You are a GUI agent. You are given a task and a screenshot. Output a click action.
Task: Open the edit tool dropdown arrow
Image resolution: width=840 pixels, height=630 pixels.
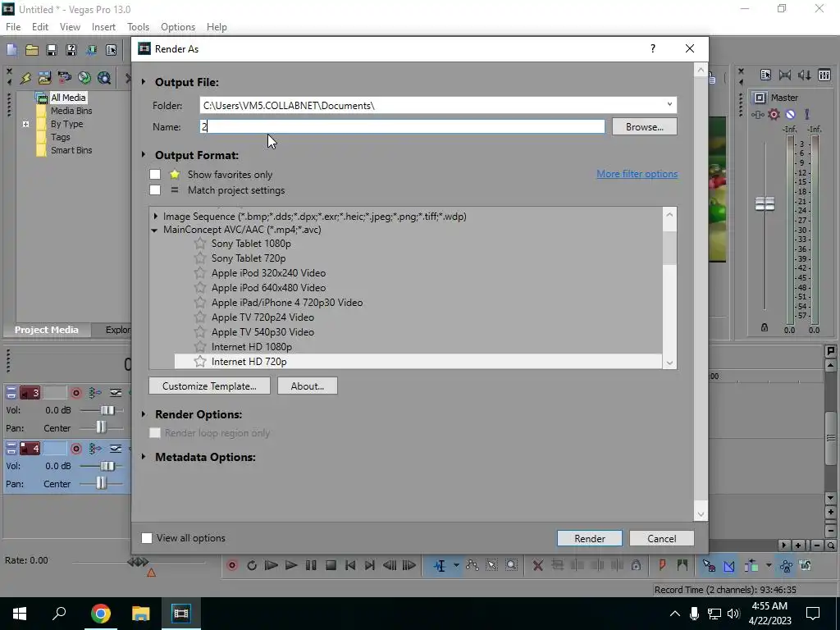456,565
